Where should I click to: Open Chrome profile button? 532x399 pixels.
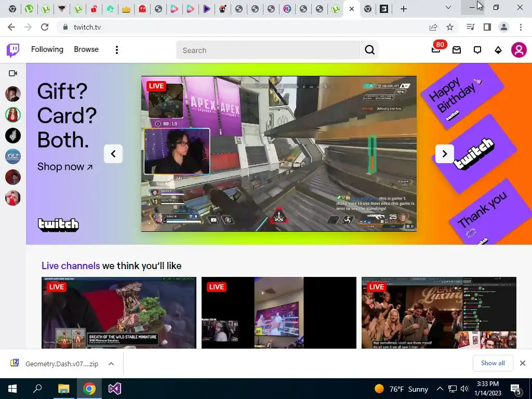click(x=504, y=27)
